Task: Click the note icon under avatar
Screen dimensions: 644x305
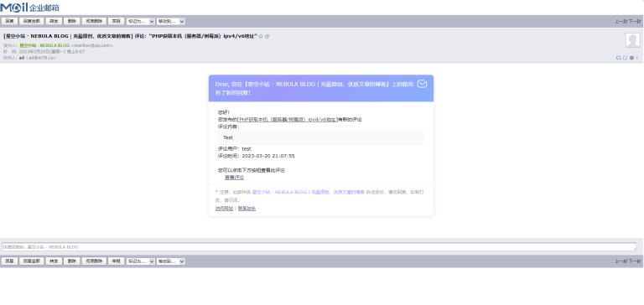Action: coord(625,58)
